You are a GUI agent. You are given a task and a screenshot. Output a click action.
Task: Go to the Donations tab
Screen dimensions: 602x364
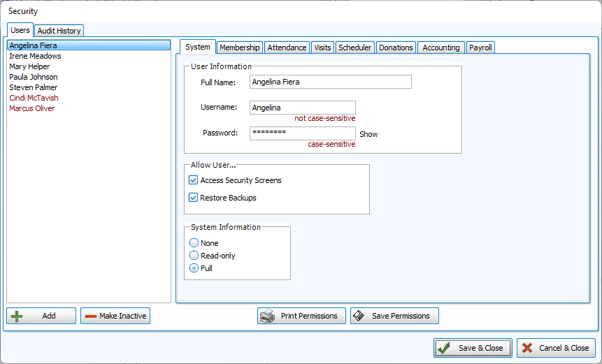pyautogui.click(x=396, y=48)
